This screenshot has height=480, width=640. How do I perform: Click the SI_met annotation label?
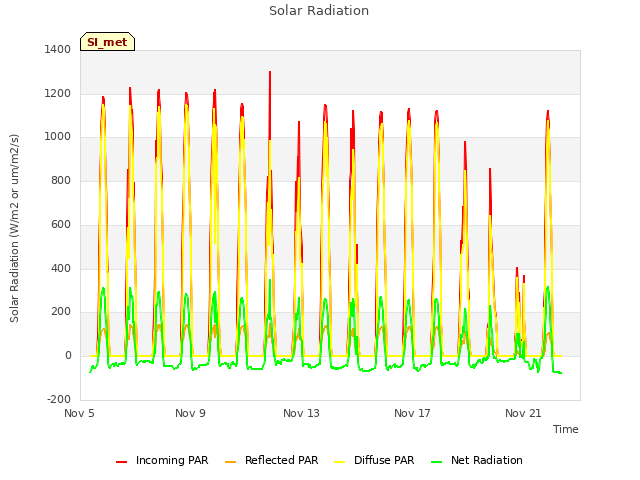(107, 42)
